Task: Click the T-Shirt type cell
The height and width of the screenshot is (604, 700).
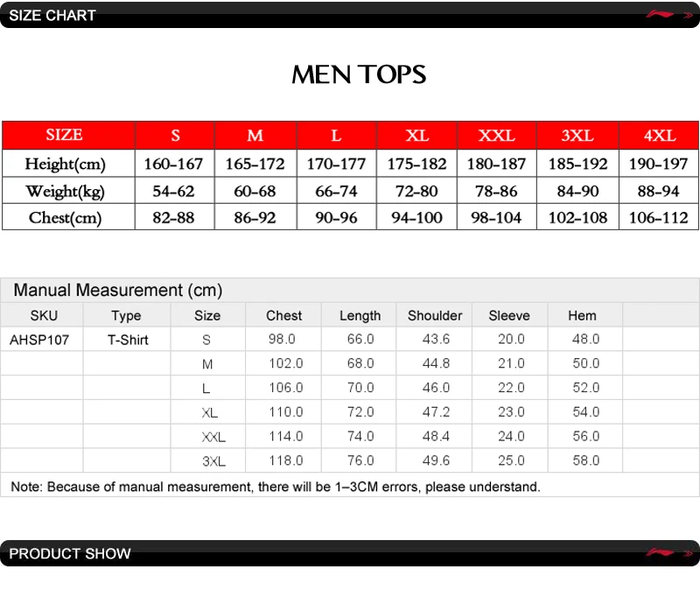Action: (x=128, y=340)
